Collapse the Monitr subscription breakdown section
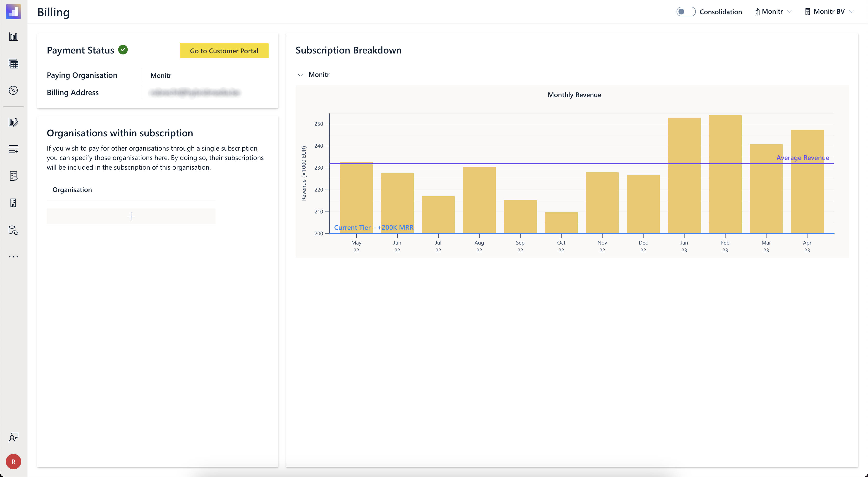Image resolution: width=868 pixels, height=477 pixels. pyautogui.click(x=300, y=75)
